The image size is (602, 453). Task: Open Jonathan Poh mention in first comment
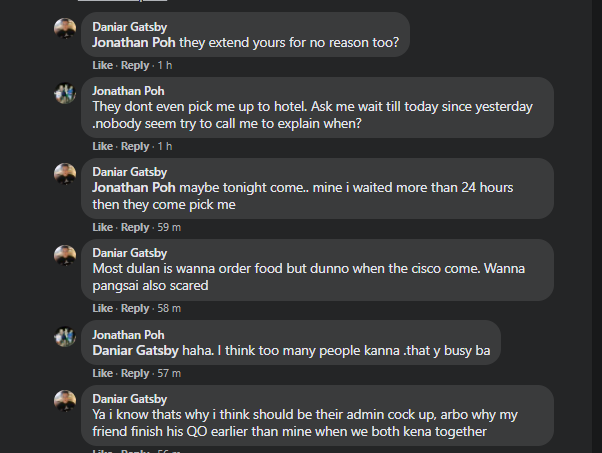pyautogui.click(x=134, y=43)
